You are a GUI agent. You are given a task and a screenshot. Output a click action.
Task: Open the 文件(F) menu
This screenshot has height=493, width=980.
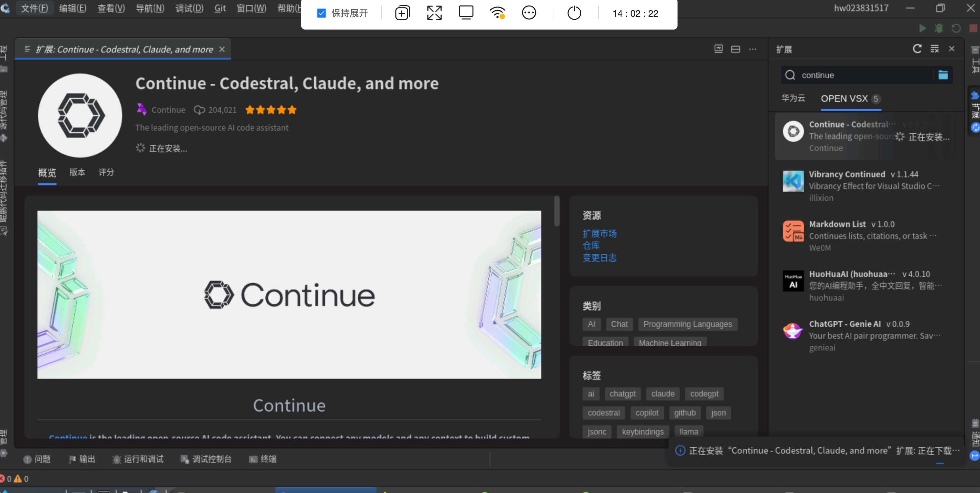tap(34, 8)
